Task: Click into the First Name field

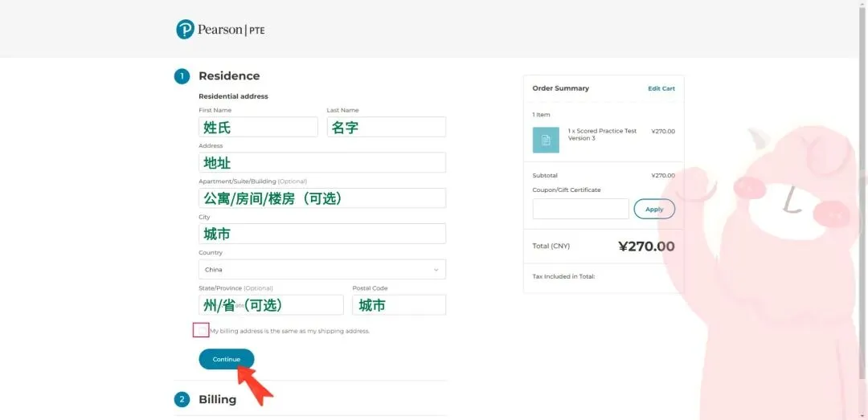Action: click(x=258, y=127)
